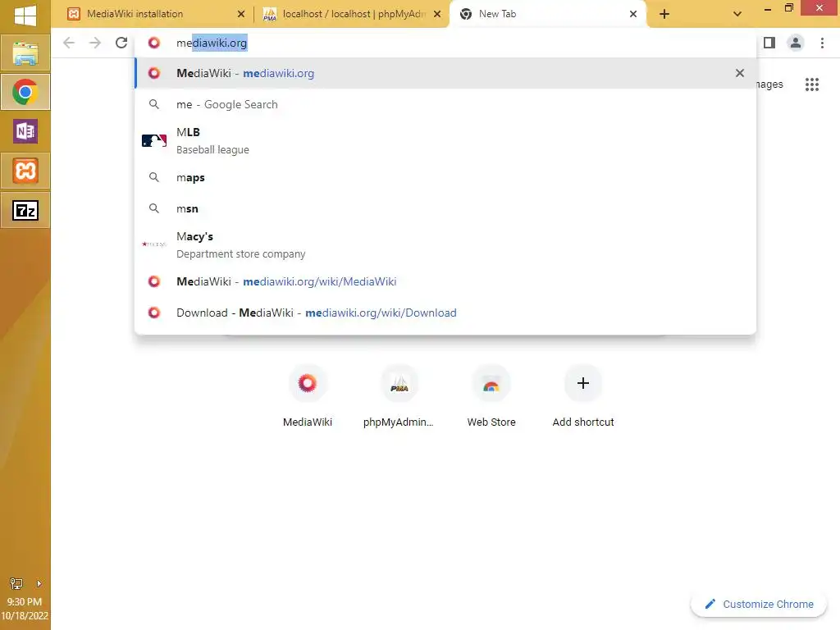Image resolution: width=840 pixels, height=630 pixels.
Task: Open 7-Zip from the taskbar
Action: point(25,211)
